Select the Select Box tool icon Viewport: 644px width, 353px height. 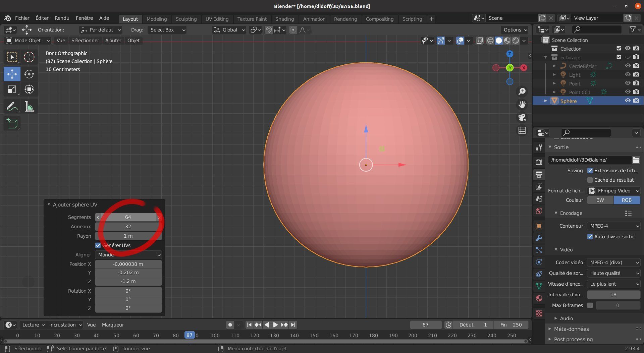point(12,57)
